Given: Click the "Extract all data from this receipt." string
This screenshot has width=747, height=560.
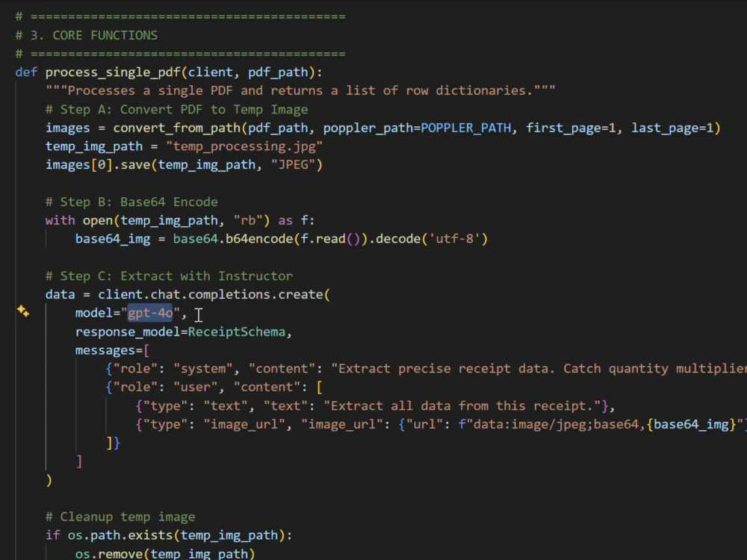Looking at the screenshot, I should click(x=462, y=406).
